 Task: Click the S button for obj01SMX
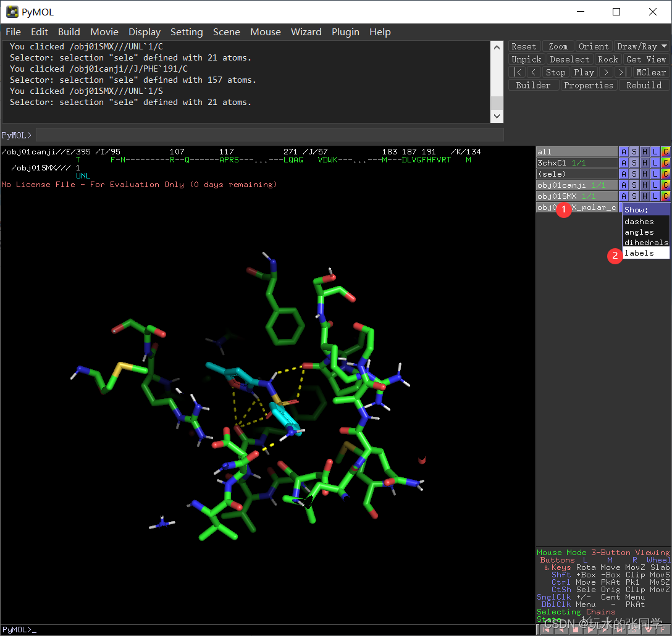[x=634, y=196]
